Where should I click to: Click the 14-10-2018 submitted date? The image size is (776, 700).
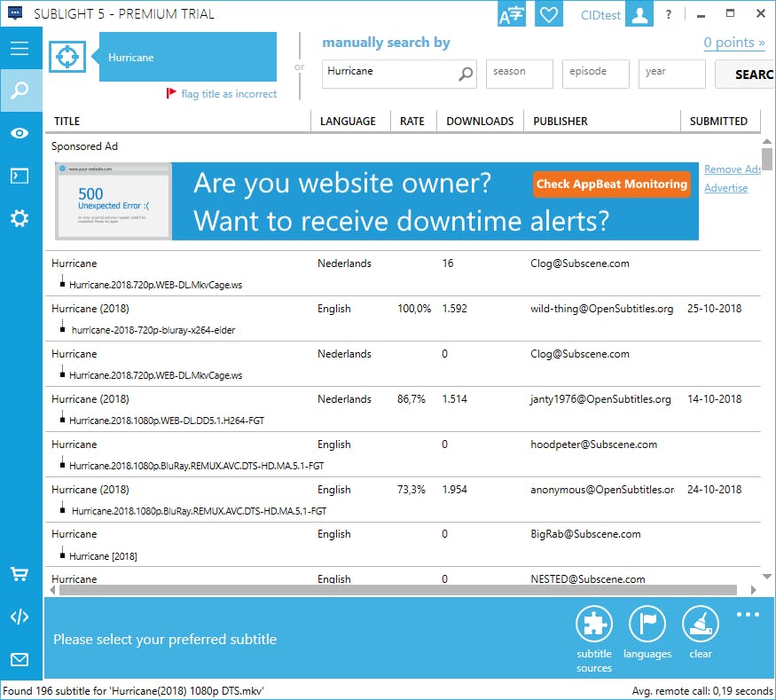(x=714, y=399)
